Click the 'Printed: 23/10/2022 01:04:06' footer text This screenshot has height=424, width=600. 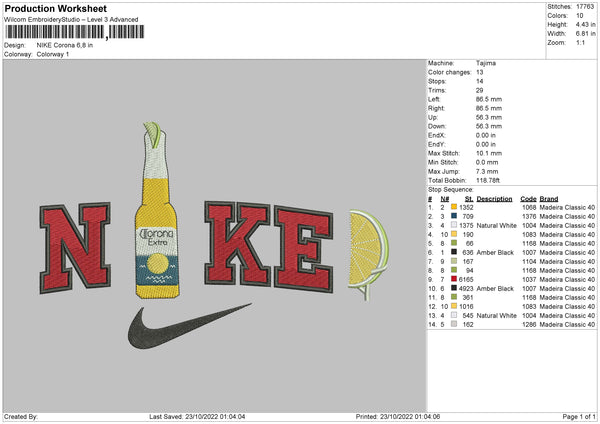tap(398, 416)
